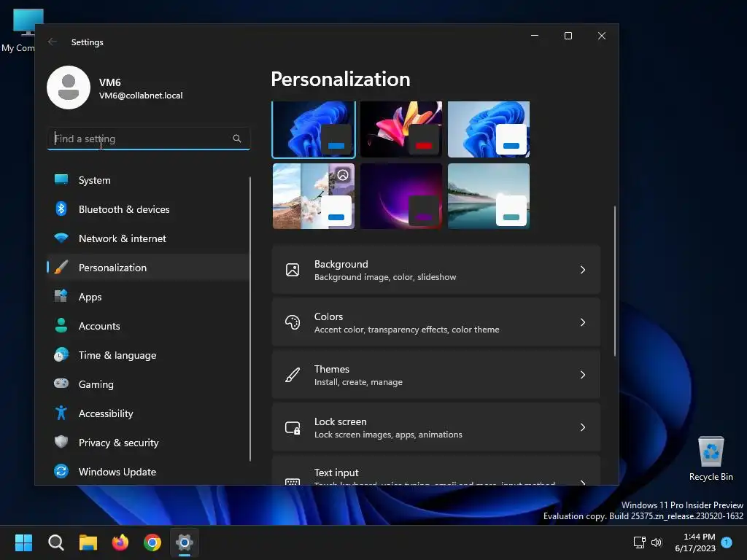Click the Colors palette icon
Screen dimensions: 747x560
click(x=293, y=322)
